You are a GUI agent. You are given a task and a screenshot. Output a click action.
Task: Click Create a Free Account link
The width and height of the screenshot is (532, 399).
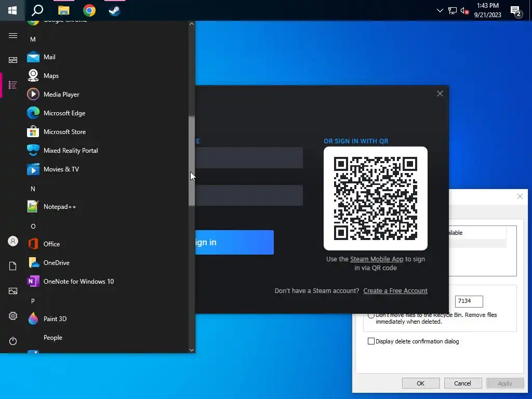click(395, 291)
